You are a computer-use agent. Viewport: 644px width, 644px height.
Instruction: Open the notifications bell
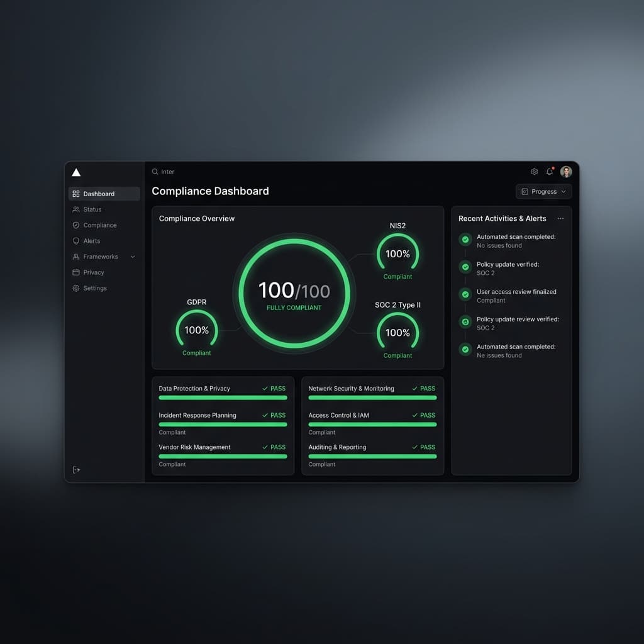click(x=550, y=172)
